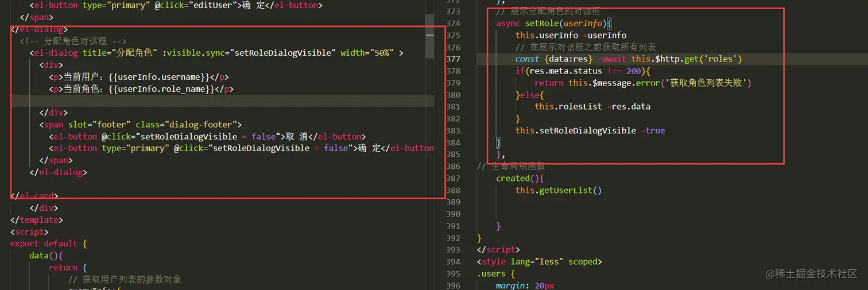Click the export default line
Viewport: 868px width, 290px height.
49,243
